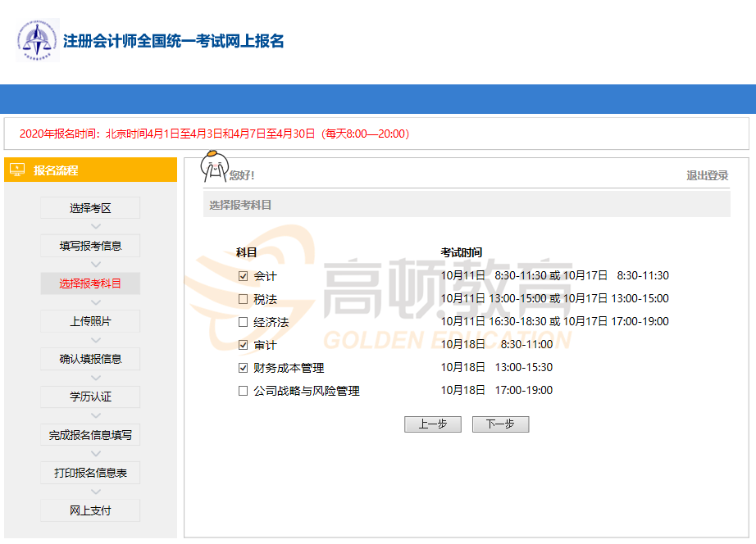The height and width of the screenshot is (544, 756).
Task: Select the 公司战略与风险管理 checkbox
Action: click(x=243, y=391)
